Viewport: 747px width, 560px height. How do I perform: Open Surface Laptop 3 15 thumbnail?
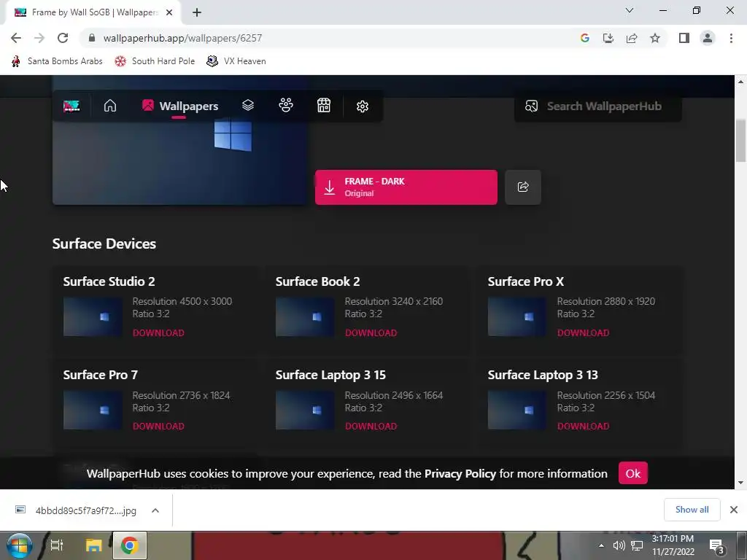coord(305,410)
